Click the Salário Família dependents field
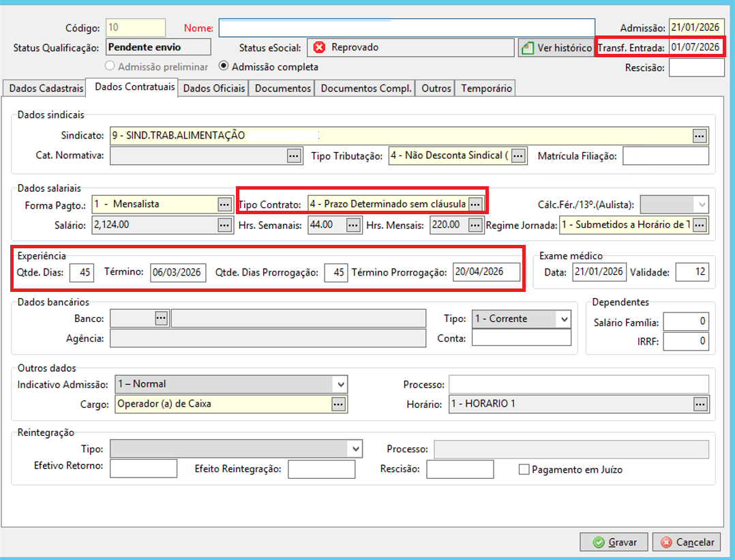Image resolution: width=735 pixels, height=560 pixels. 686,322
